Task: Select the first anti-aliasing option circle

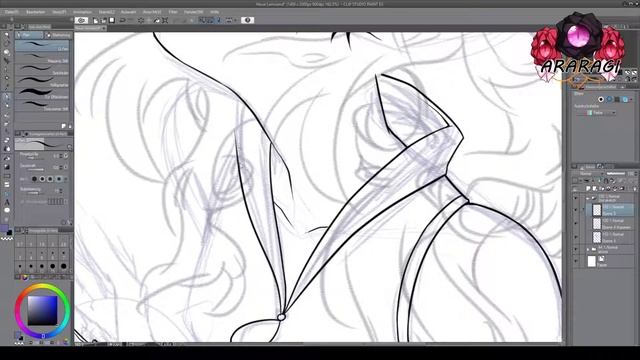Action: 34,179
